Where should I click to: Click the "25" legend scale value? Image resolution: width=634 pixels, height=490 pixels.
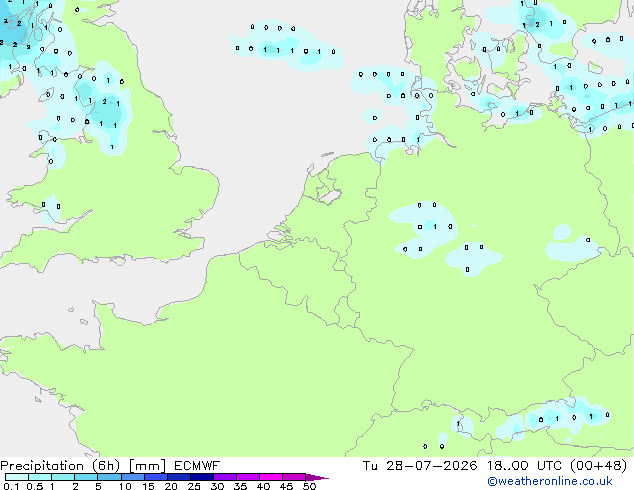[194, 486]
